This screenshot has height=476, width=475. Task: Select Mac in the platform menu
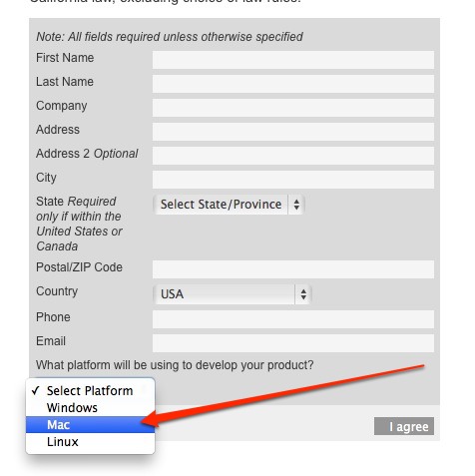pyautogui.click(x=90, y=425)
